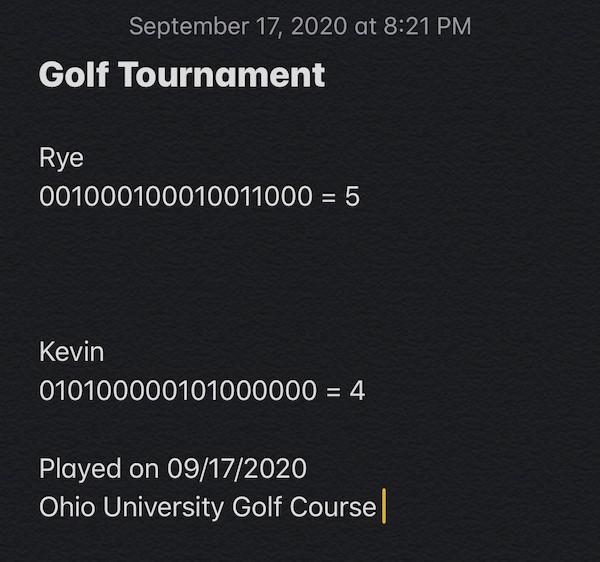Place cursor on the Kevin name line
This screenshot has width=600, height=562.
pos(72,352)
